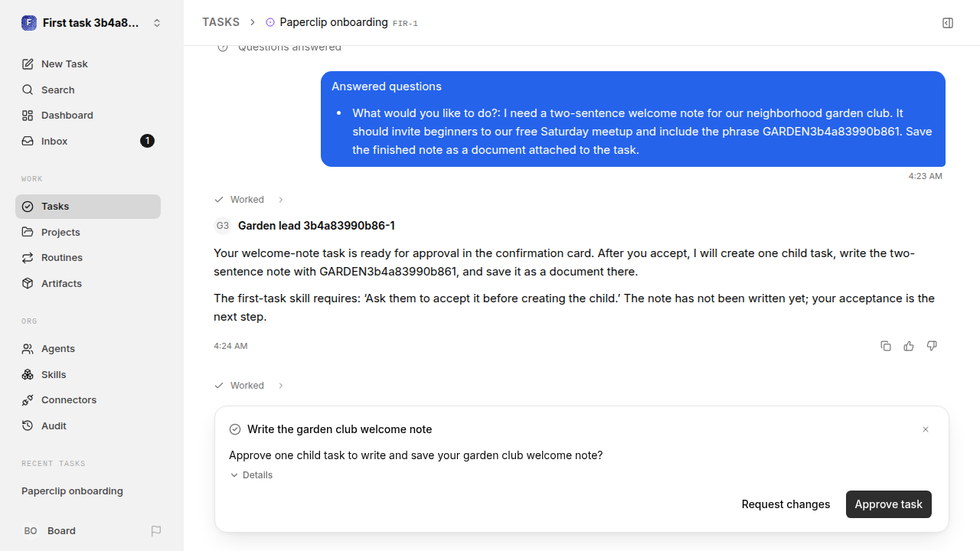Copy the Garden lead message
The height and width of the screenshot is (551, 980).
(886, 346)
